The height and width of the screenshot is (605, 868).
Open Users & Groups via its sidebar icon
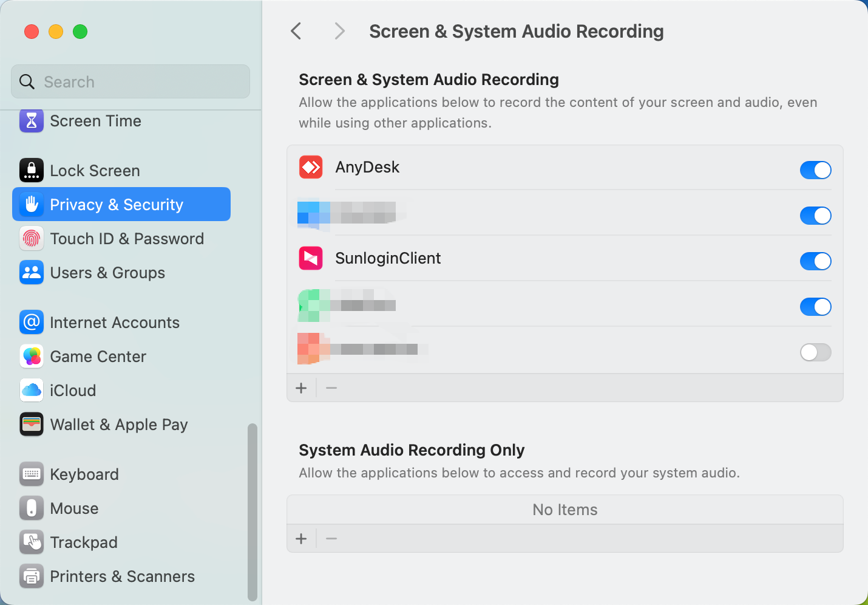click(x=32, y=272)
